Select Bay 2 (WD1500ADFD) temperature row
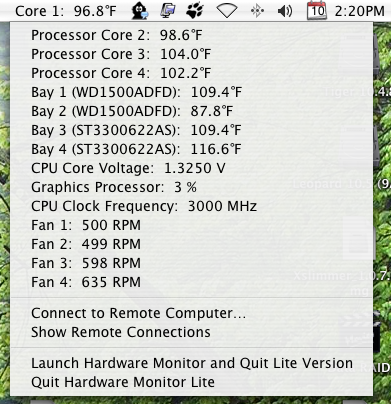 [191, 111]
